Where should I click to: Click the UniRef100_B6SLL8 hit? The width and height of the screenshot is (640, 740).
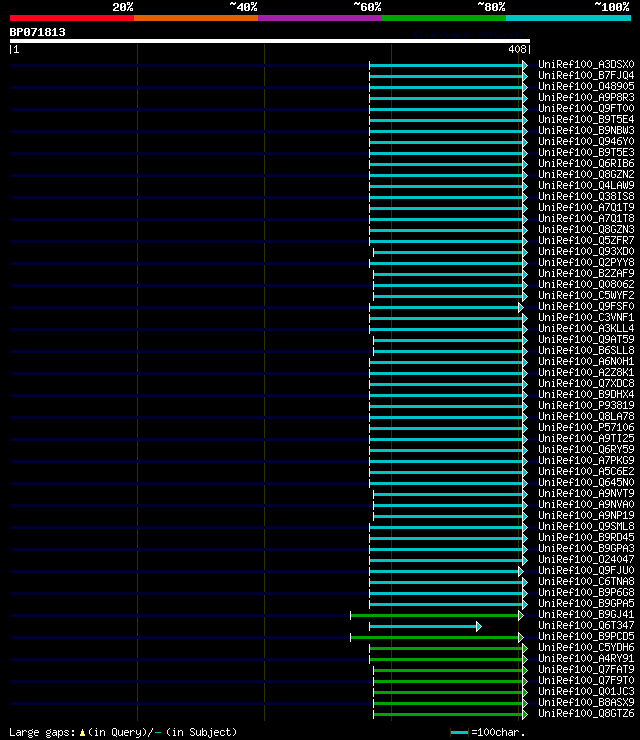(586, 351)
